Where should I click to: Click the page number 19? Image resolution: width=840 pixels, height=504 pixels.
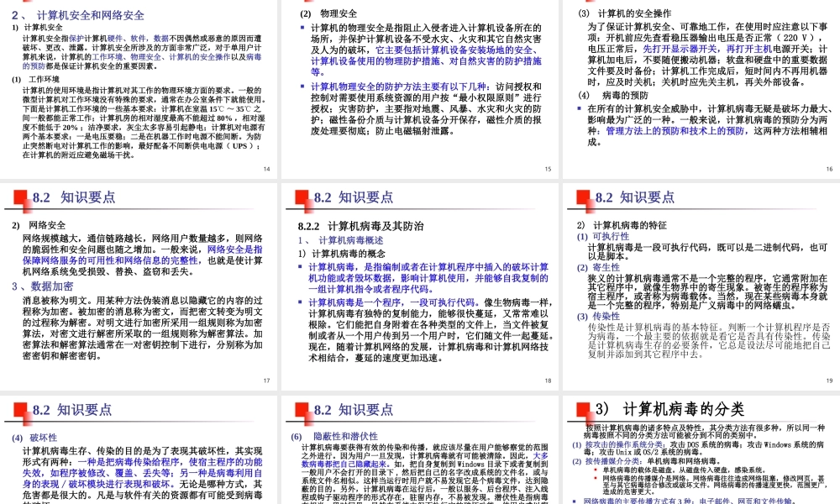click(830, 380)
